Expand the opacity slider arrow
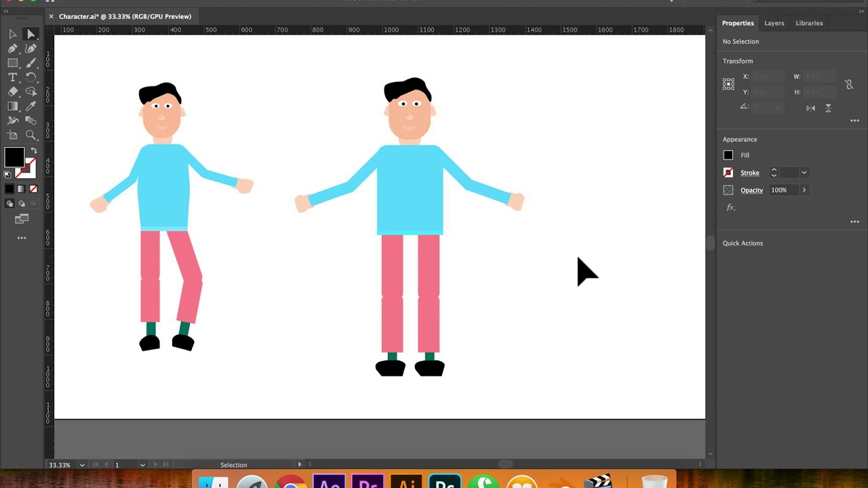868x488 pixels. click(x=804, y=190)
